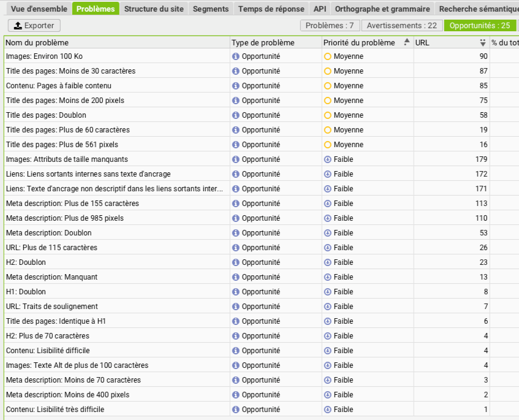
Task: Select row Contenu: Lisibilité très difficile
Action: pos(262,410)
